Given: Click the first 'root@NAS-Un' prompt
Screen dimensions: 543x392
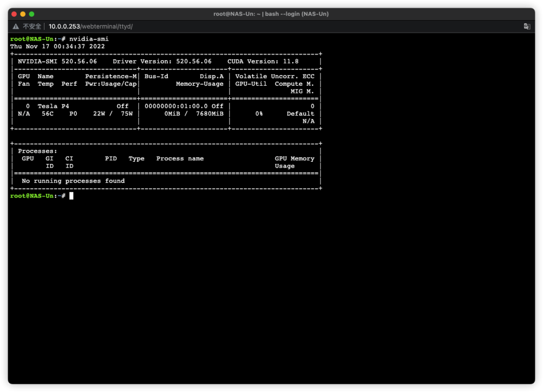Looking at the screenshot, I should pyautogui.click(x=32, y=39).
